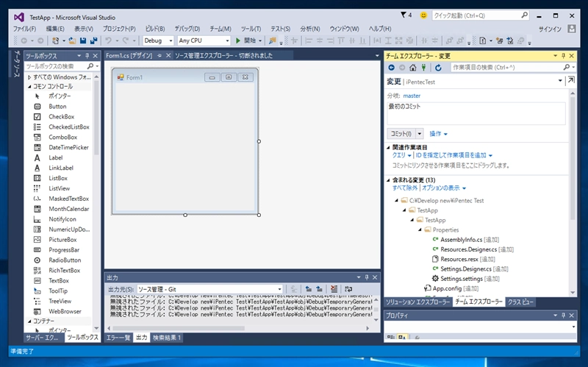Screen dimensions: 588x367
Task: Select the ListView control in Toolbox
Action: pyautogui.click(x=60, y=188)
